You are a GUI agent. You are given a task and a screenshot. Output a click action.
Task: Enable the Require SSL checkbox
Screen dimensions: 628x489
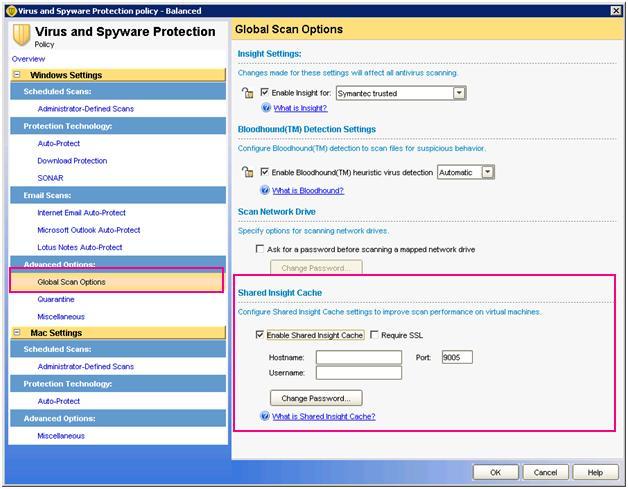(x=374, y=334)
